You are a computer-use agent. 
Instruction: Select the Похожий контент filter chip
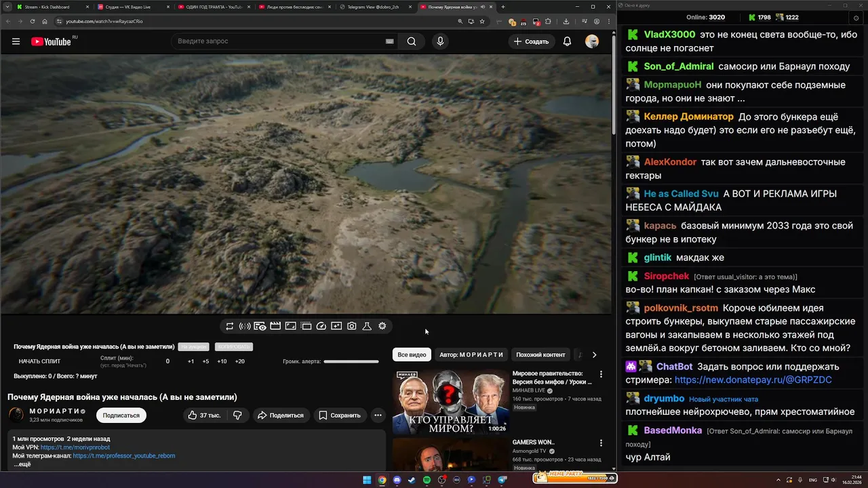coord(540,354)
